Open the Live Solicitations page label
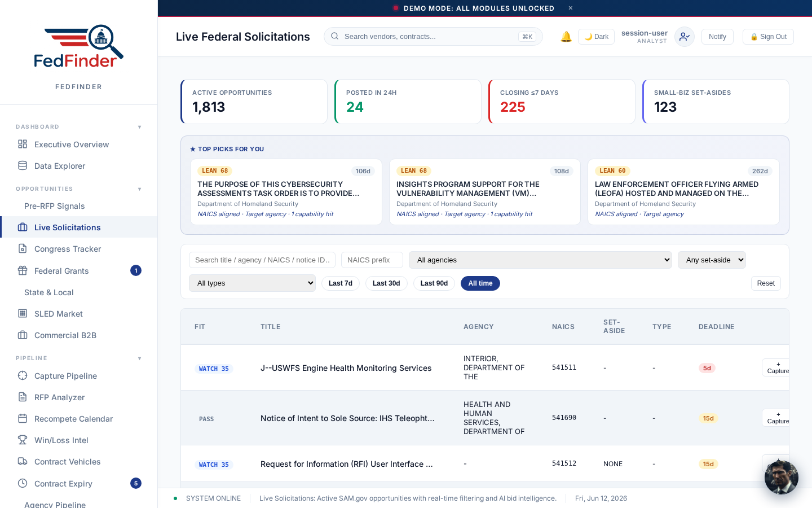Viewport: 812px width, 508px height. coord(68,227)
